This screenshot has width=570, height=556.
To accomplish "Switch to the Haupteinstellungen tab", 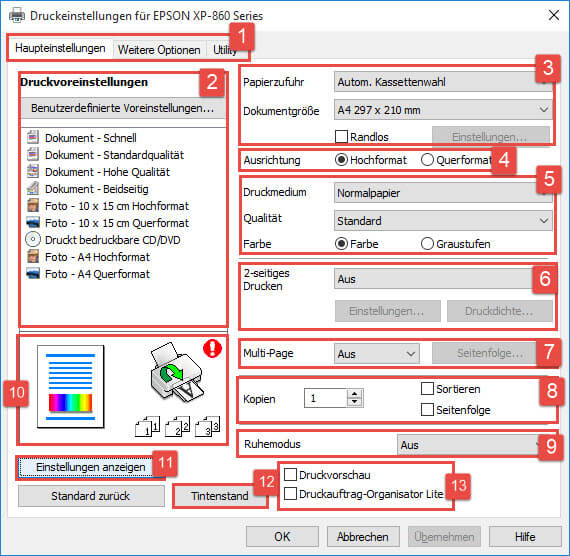I will [x=60, y=48].
